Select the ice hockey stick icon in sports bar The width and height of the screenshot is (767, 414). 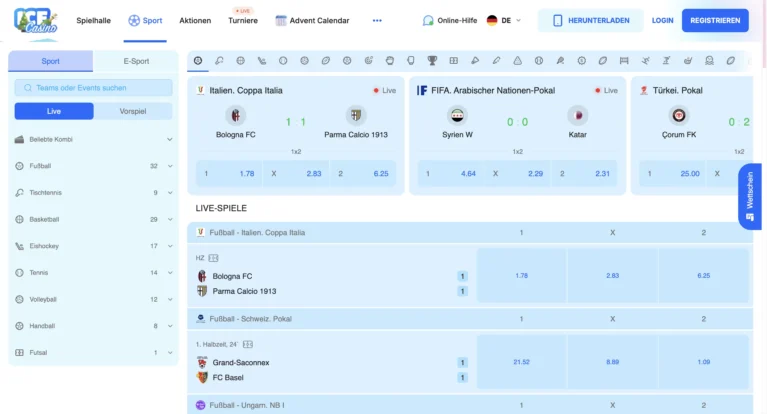coord(262,61)
